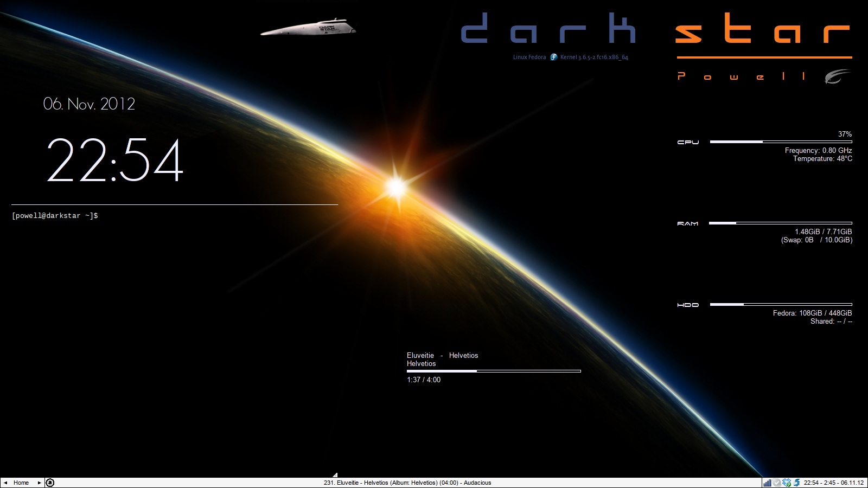This screenshot has width=868, height=488.
Task: Click the small white resize triangle above taskbar
Action: tap(335, 475)
